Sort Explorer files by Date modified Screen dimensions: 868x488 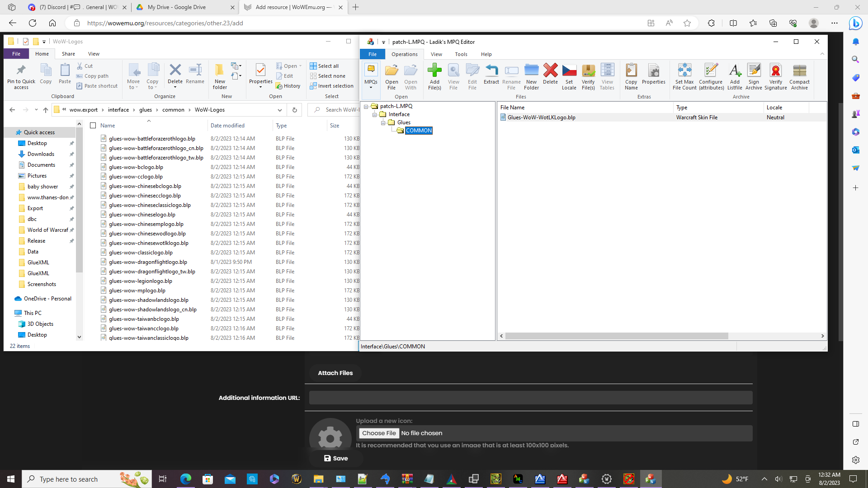227,126
